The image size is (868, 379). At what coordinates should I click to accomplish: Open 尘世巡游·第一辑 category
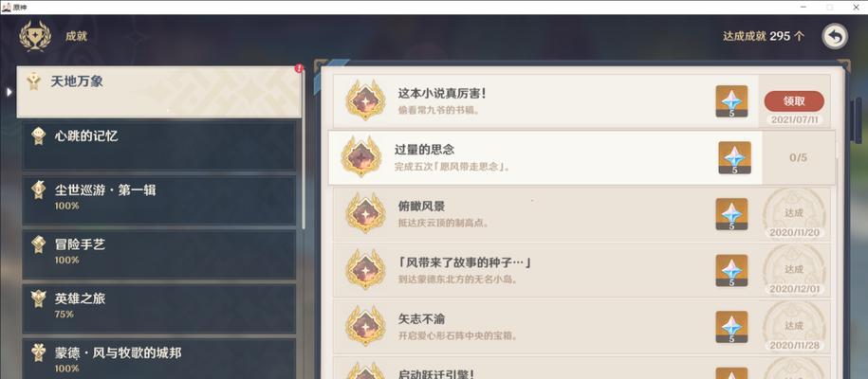158,200
